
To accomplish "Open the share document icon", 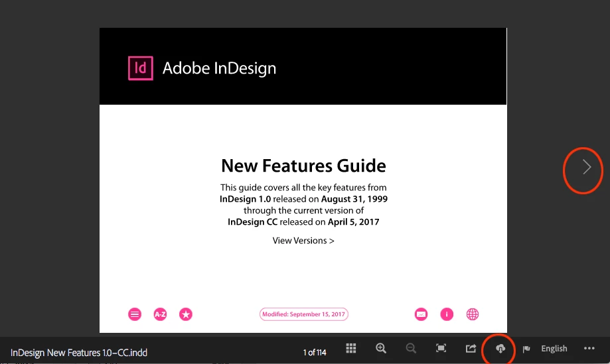I will [471, 349].
